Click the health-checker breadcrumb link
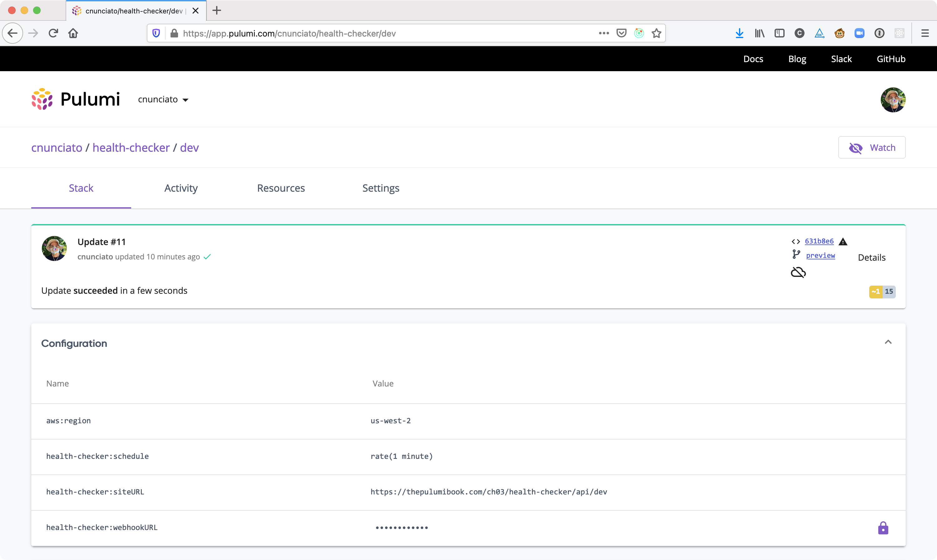The image size is (937, 560). click(131, 148)
